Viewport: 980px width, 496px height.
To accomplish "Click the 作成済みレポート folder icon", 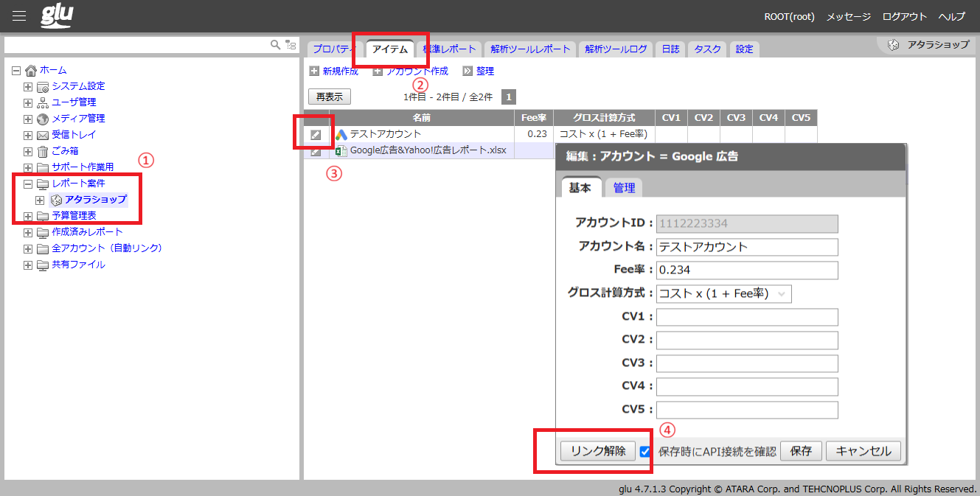I will [x=43, y=233].
